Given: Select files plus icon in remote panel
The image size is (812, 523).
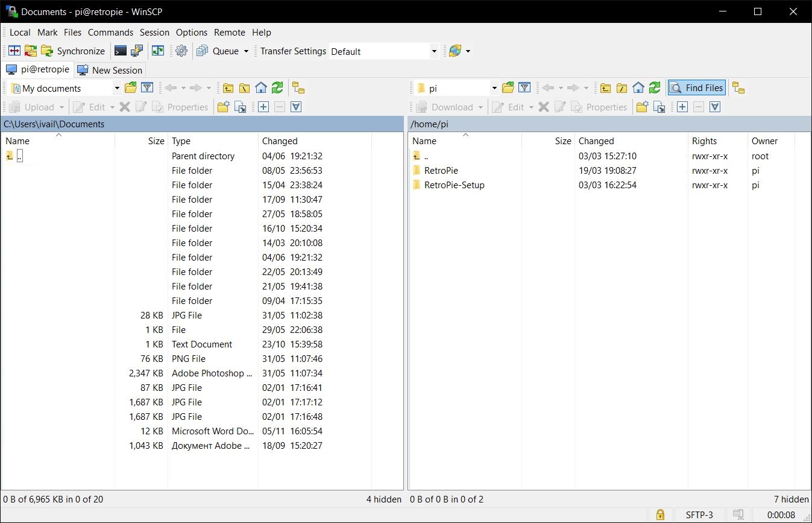Looking at the screenshot, I should 682,107.
